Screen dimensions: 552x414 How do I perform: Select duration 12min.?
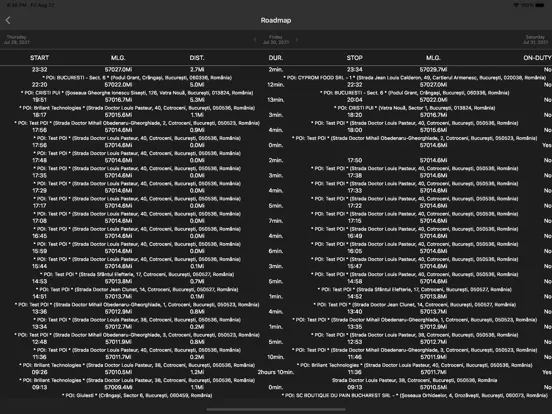pyautogui.click(x=276, y=85)
